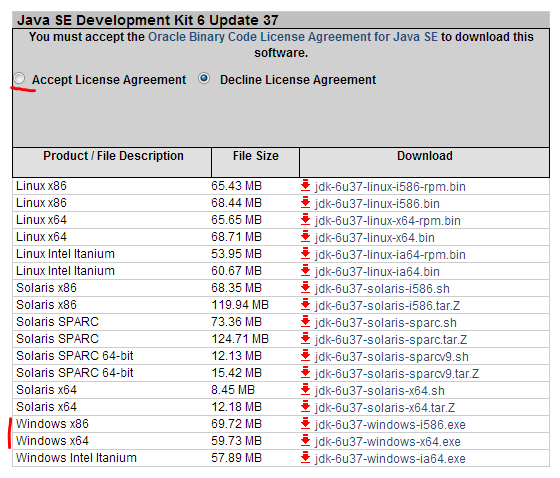This screenshot has height=478, width=560.
Task: Download jdk-6u37-windows-x64.exe link
Action: 388,442
